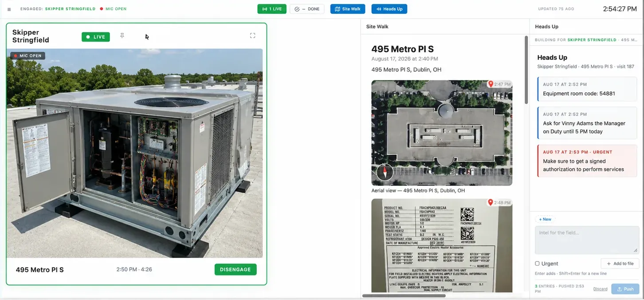Image resolution: width=644 pixels, height=300 pixels.
Task: Click the green LIVE status badge
Action: 95,37
